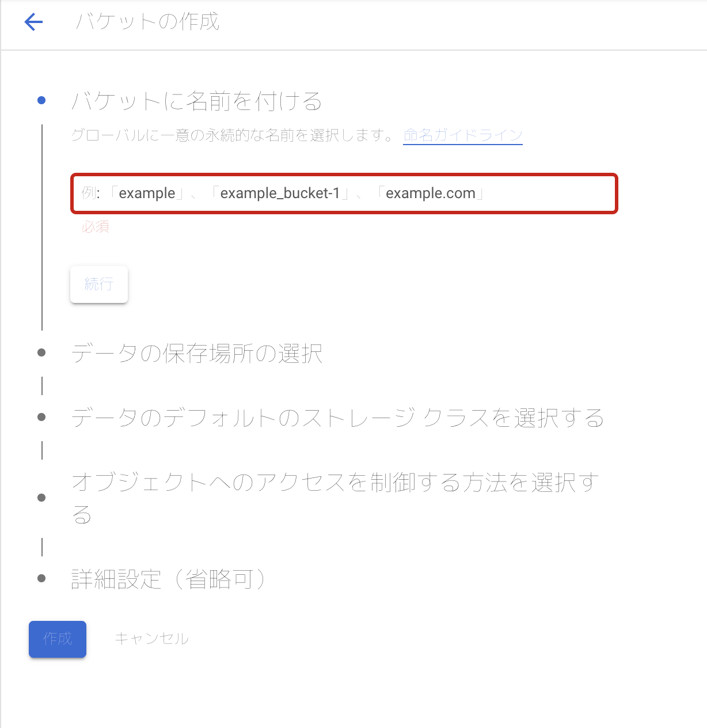707x728 pixels.
Task: Expand the データの保存場所の選択 step
Action: pos(196,353)
